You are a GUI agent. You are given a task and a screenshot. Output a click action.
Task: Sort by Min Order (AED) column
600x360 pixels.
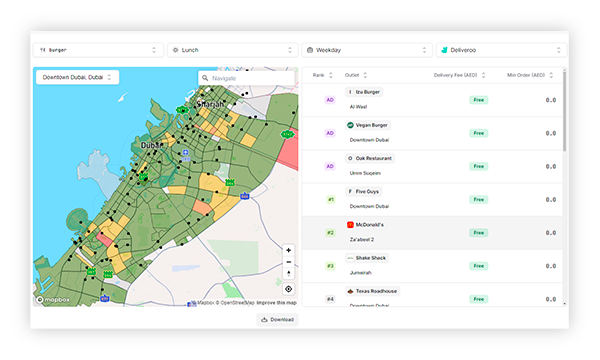530,75
